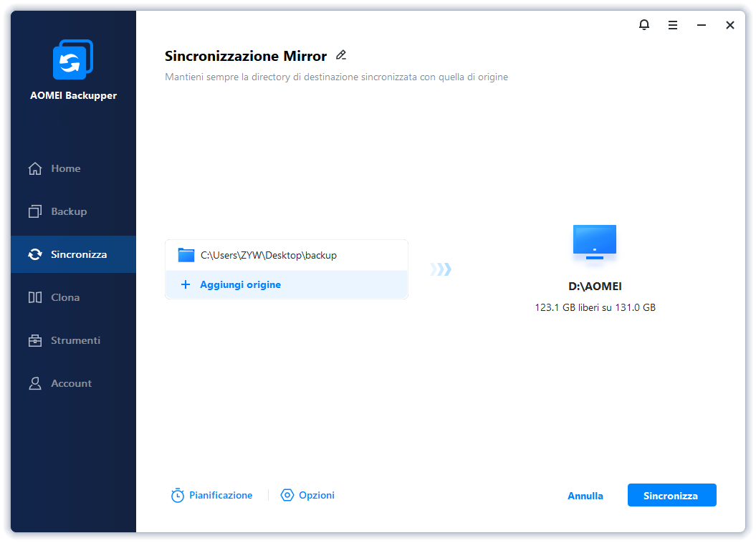Select the C:\Users\ZYW\Desktop\backup source folder
This screenshot has height=543, width=756.
pos(287,255)
